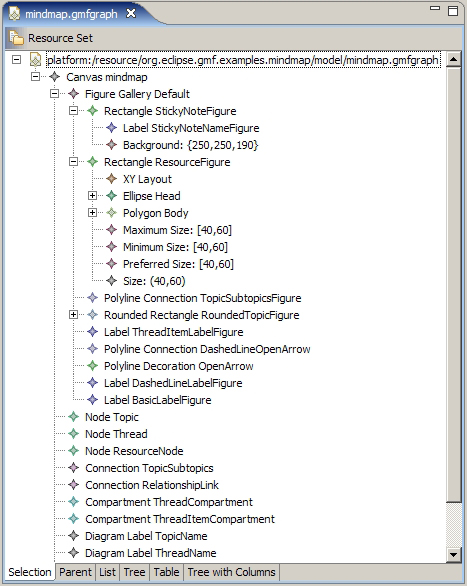Click the Diagram Label TopicName icon
The image size is (467, 586).
[x=74, y=536]
